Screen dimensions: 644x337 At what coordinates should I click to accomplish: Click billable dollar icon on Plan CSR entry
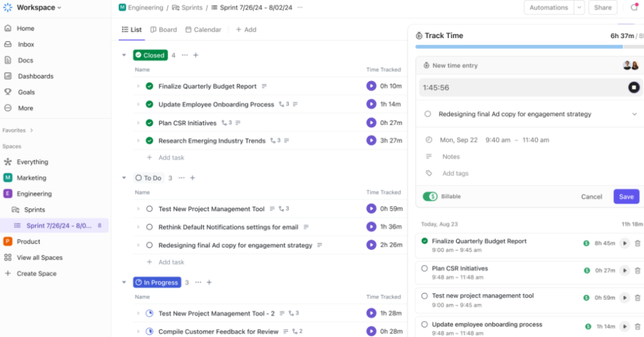(587, 270)
